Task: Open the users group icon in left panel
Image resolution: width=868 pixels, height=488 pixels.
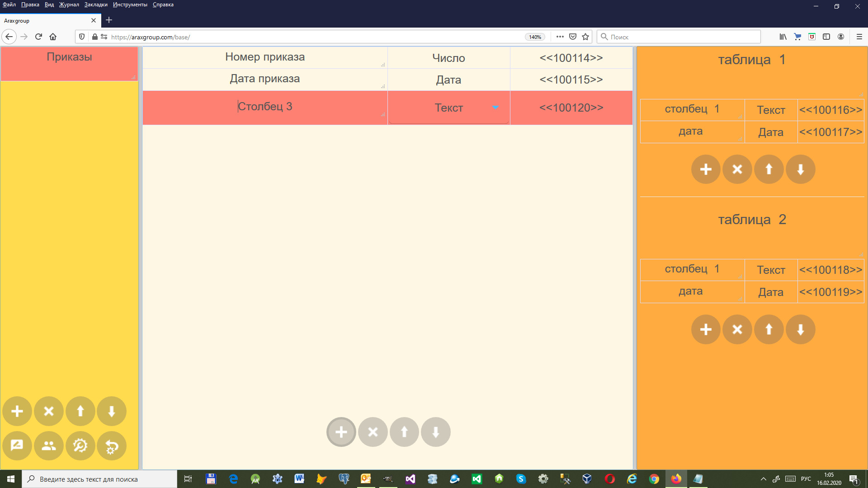Action: pos(49,446)
